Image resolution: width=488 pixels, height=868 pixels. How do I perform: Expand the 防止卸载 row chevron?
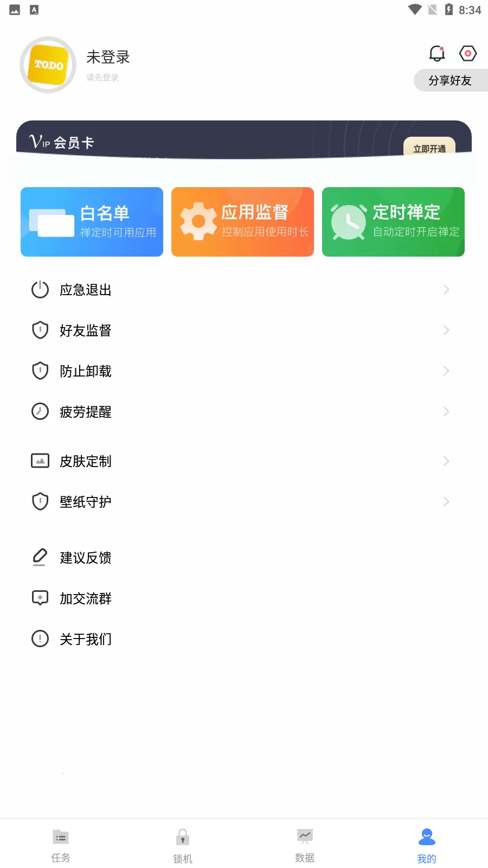(x=446, y=371)
